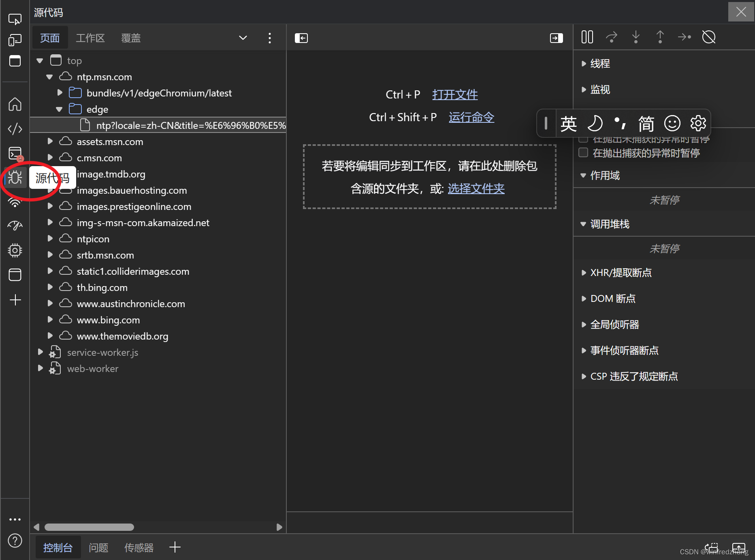Image resolution: width=755 pixels, height=560 pixels.
Task: Collapse ntp.msn.com tree node
Action: tap(49, 77)
